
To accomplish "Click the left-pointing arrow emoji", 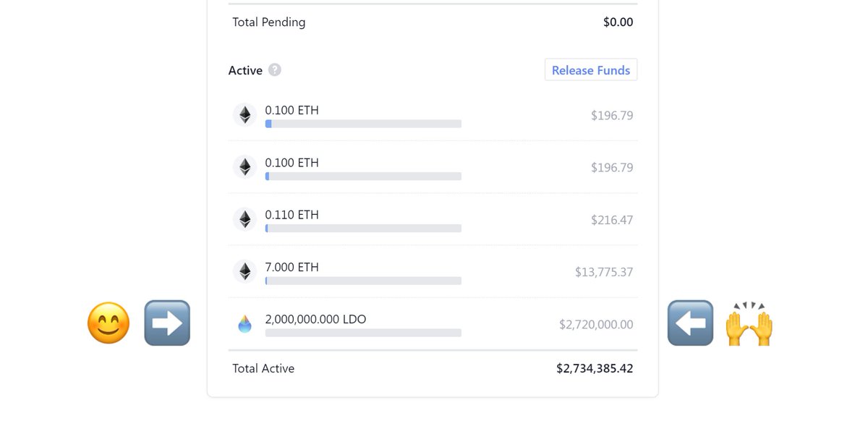I will click(x=691, y=323).
